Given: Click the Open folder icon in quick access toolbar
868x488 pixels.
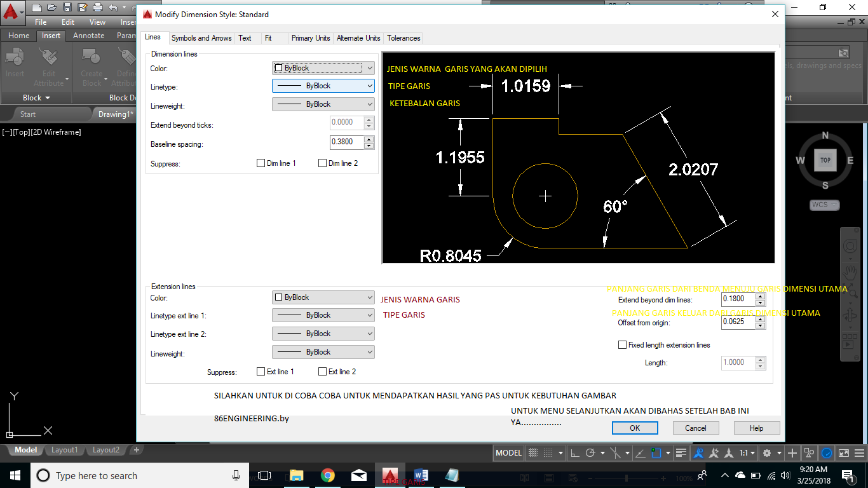Looking at the screenshot, I should (x=51, y=8).
